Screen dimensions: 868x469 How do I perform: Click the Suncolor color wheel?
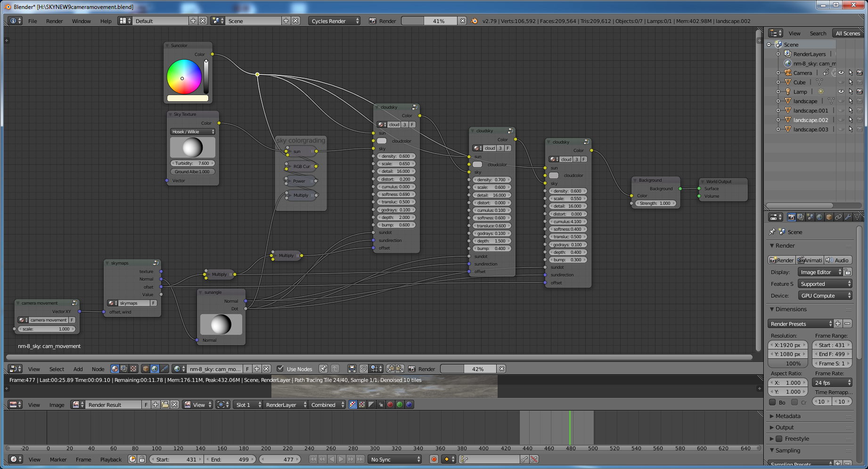coord(184,77)
